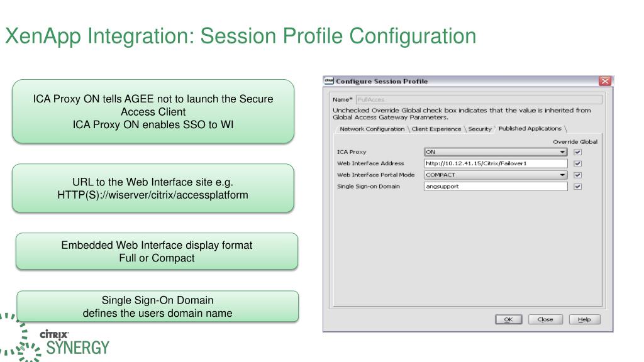Click the URL to the Web Interface box
644x362 pixels.
click(153, 189)
